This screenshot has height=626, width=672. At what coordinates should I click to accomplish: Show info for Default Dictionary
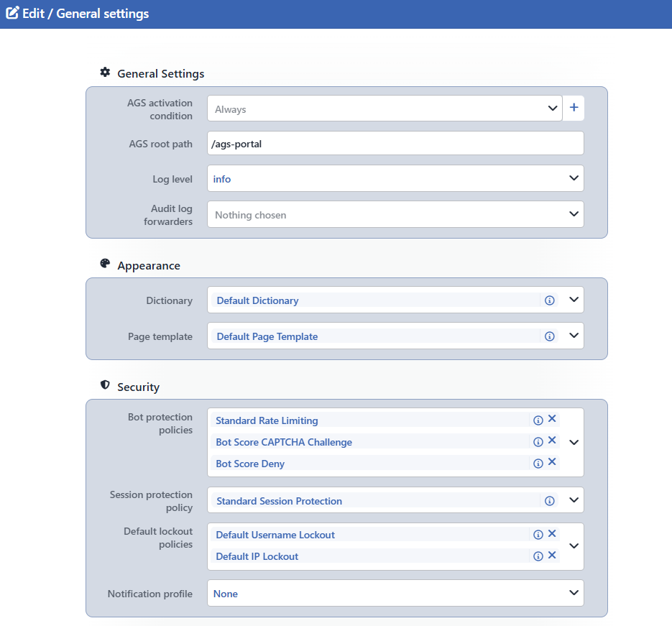(x=549, y=300)
